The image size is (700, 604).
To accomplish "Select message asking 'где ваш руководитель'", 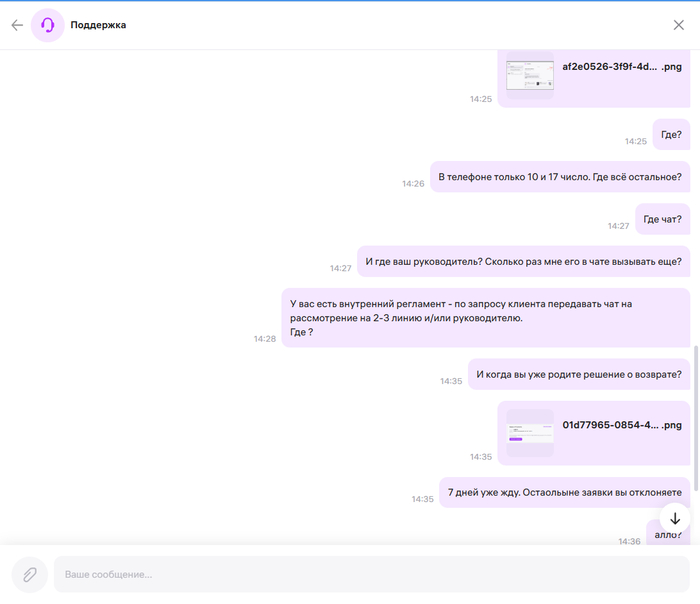I will pos(523,262).
